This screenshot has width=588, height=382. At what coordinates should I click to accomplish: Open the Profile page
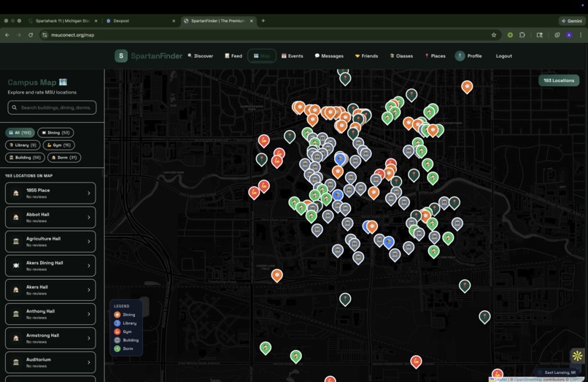tap(468, 56)
